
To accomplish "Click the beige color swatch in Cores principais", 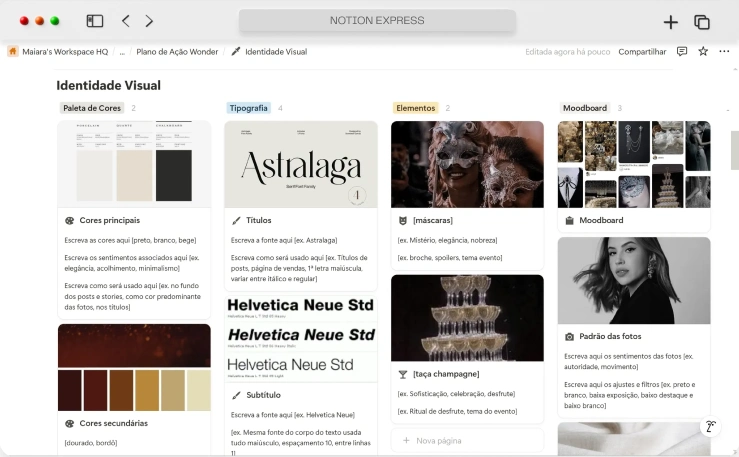I will click(x=134, y=176).
